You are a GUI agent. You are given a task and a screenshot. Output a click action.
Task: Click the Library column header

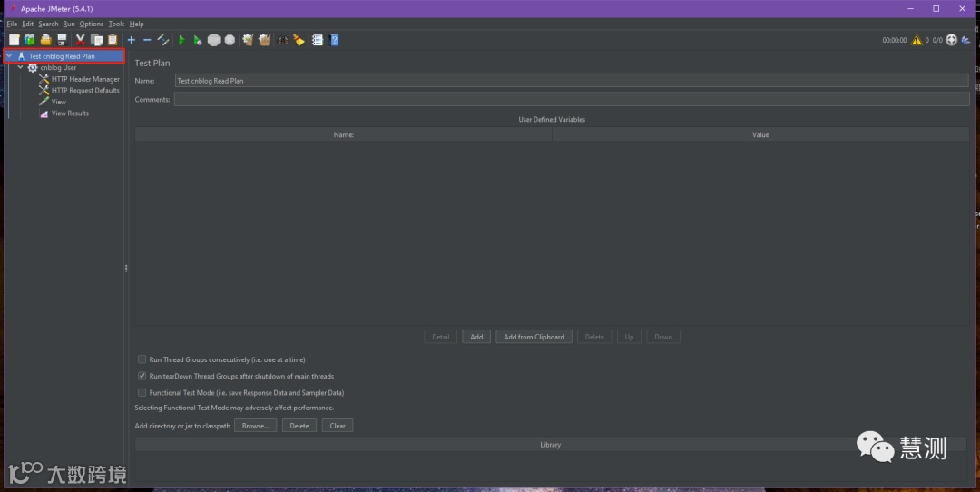pyautogui.click(x=551, y=445)
